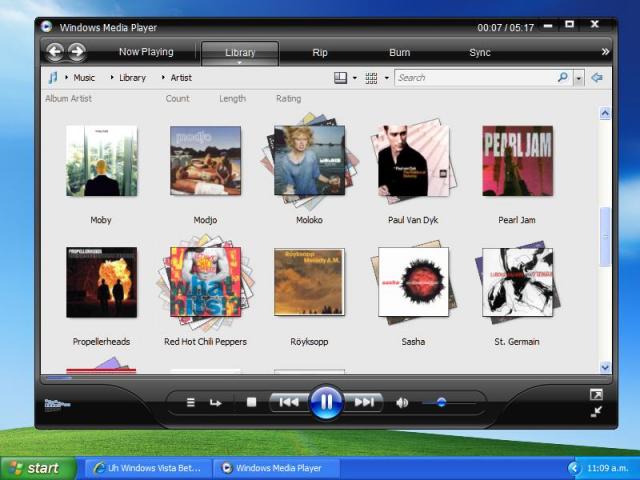
Task: Go forward with the right arrow button
Action: [x=77, y=52]
